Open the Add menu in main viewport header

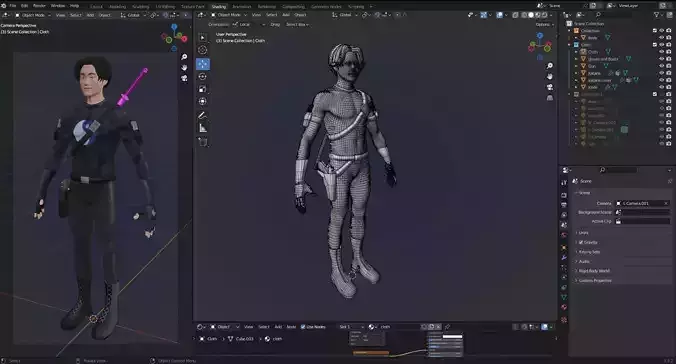[286, 15]
